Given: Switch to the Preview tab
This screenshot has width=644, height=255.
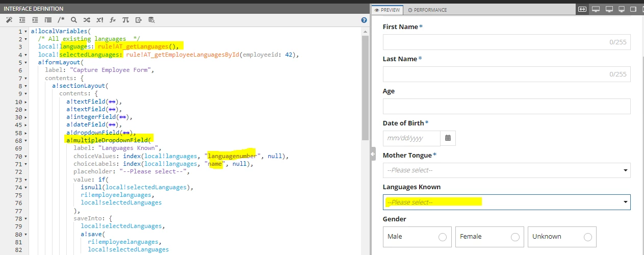Looking at the screenshot, I should pos(387,10).
